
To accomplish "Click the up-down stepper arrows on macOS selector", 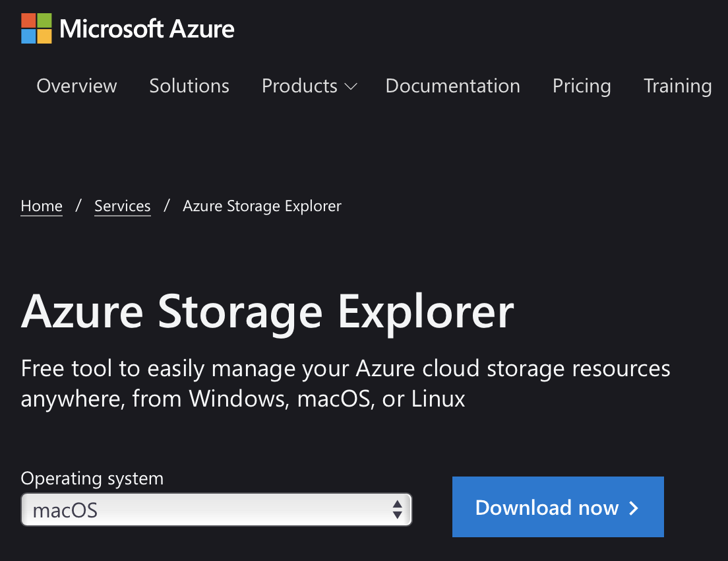I will (397, 510).
